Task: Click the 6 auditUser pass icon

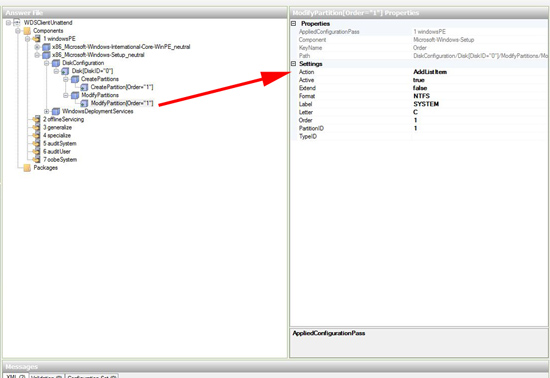Action: click(x=36, y=152)
